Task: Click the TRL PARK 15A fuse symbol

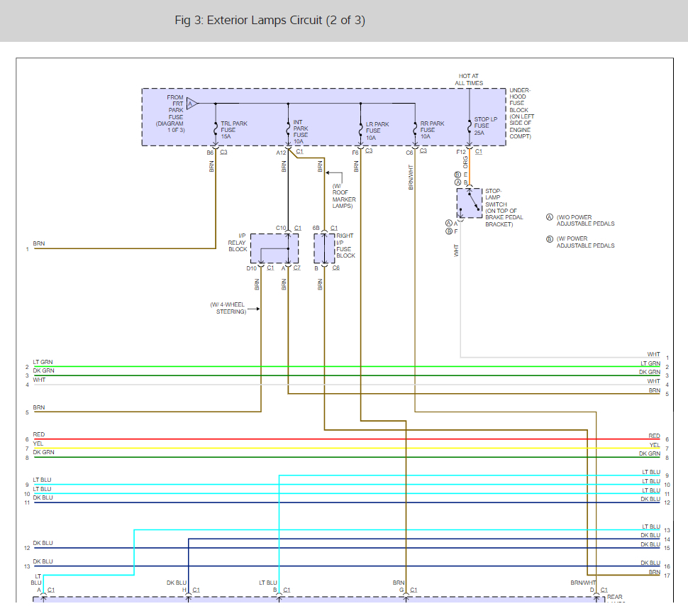Action: [x=216, y=128]
